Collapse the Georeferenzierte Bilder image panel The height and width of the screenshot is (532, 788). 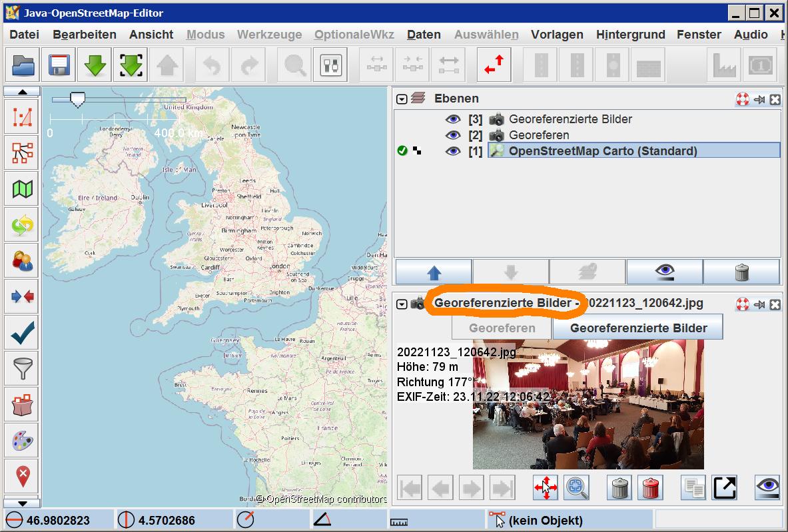(402, 304)
